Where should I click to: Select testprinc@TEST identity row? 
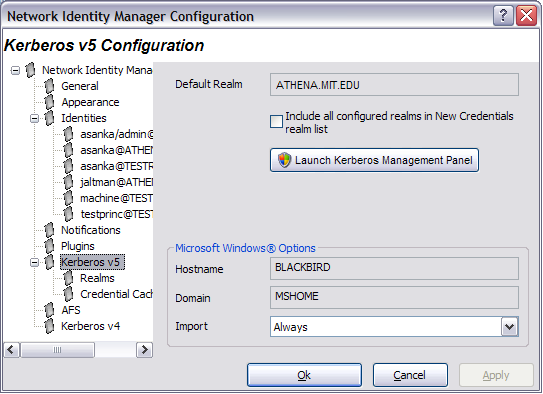point(116,214)
